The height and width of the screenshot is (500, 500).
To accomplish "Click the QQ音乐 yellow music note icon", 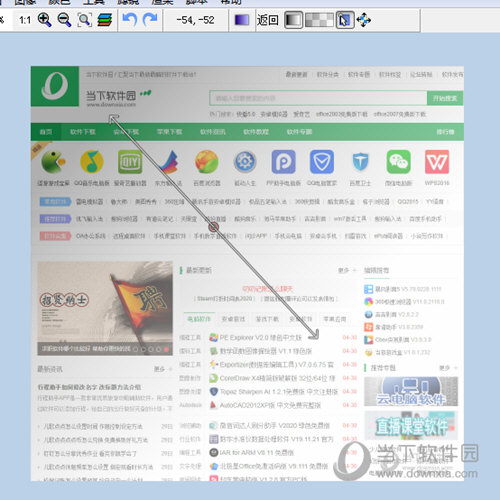I will point(92,162).
